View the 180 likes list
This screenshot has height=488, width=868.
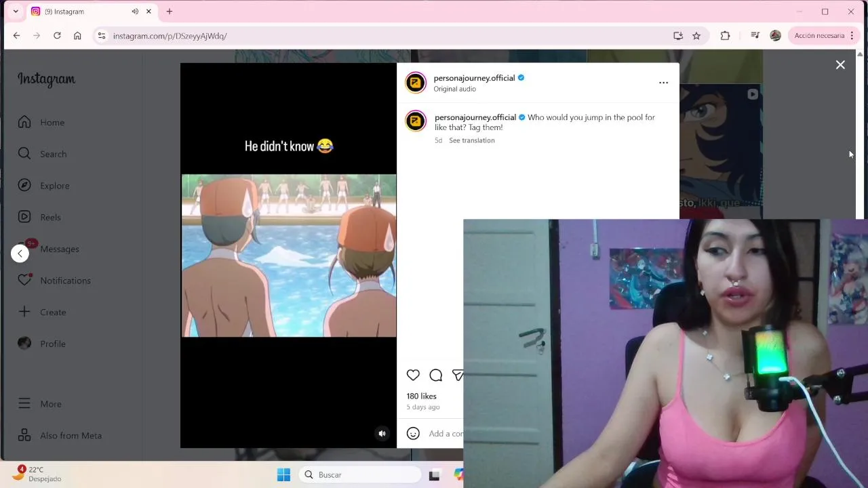pos(421,396)
